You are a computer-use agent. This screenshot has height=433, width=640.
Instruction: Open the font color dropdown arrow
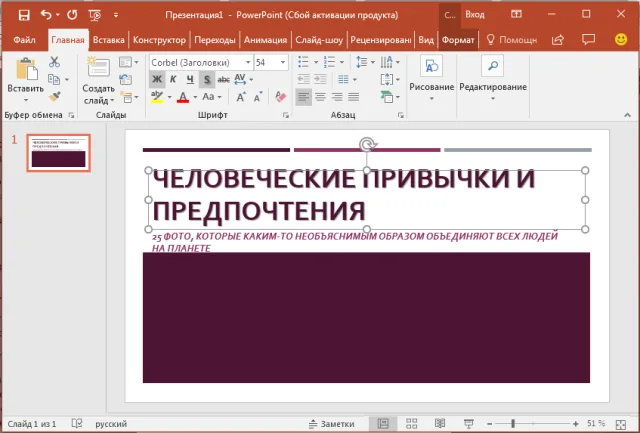click(195, 97)
